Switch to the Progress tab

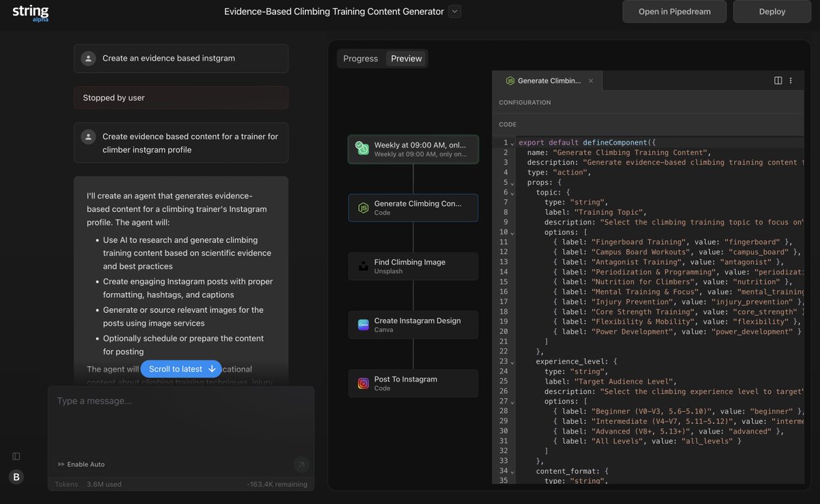pyautogui.click(x=361, y=59)
